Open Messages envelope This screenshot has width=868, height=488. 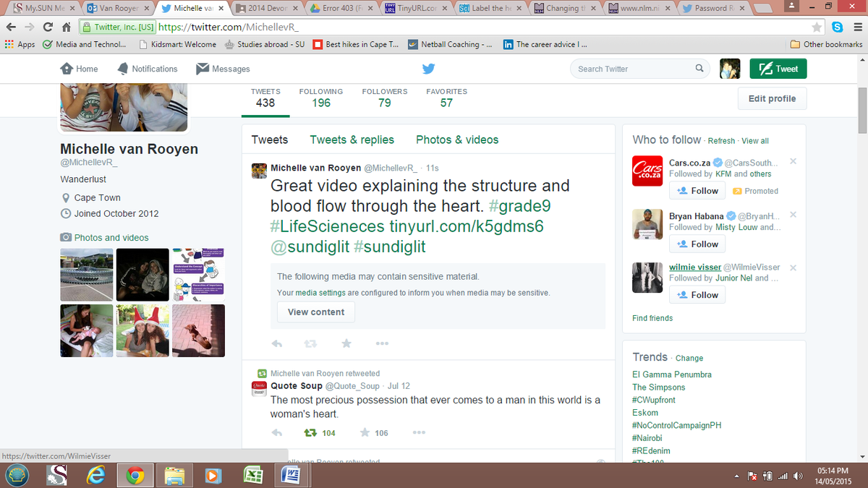223,69
